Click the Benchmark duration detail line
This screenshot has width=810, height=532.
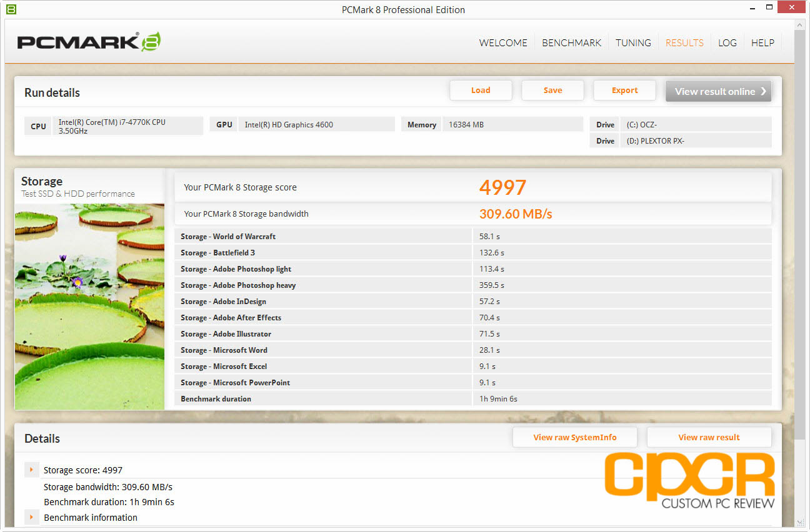109,502
